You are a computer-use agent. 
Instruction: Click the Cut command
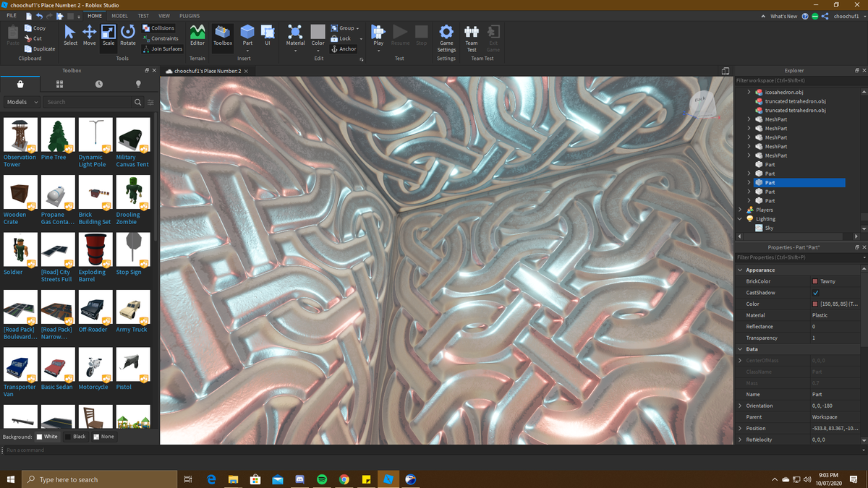click(x=33, y=38)
